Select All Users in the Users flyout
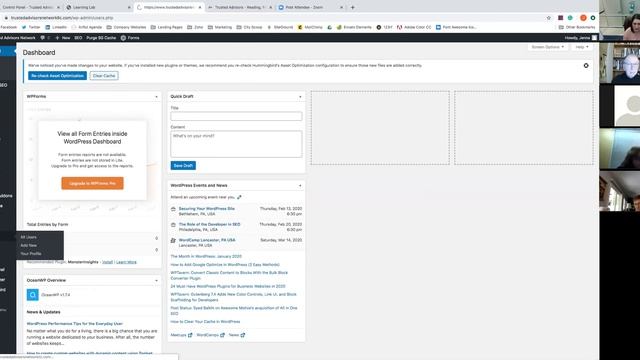 tap(29, 237)
